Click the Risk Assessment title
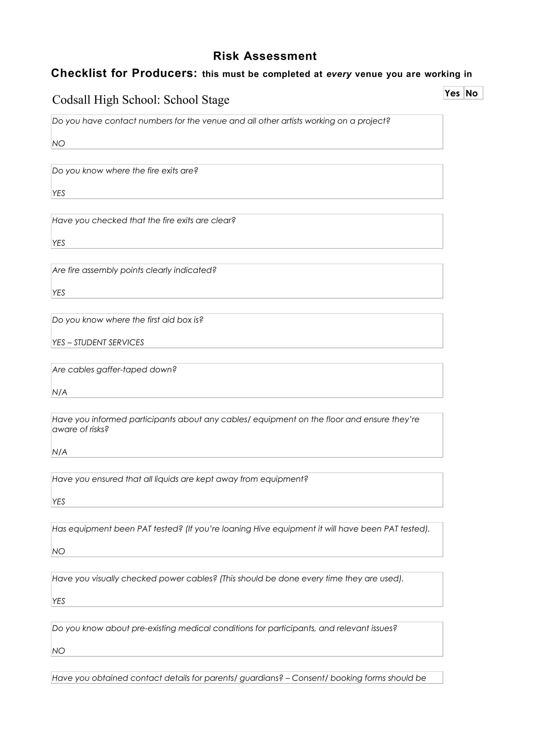 265,56
